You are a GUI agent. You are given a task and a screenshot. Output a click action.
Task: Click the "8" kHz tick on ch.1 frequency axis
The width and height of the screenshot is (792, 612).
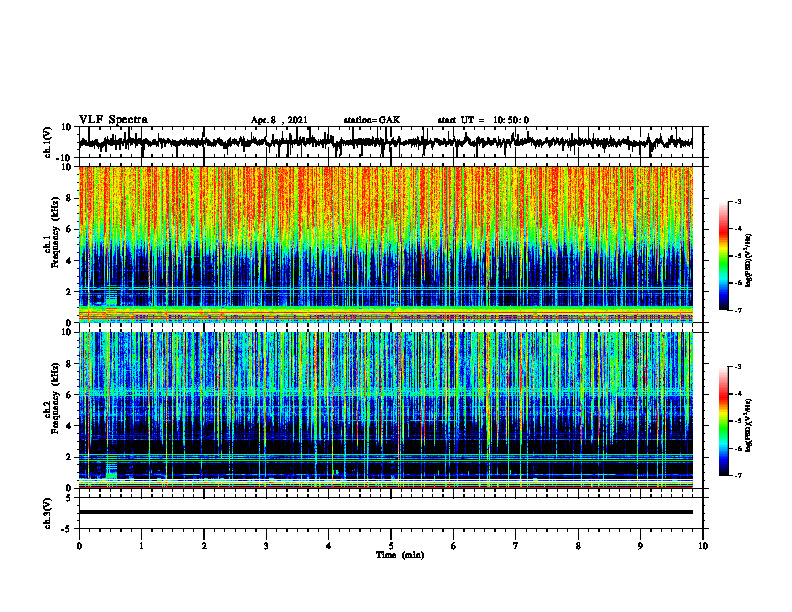click(x=70, y=198)
